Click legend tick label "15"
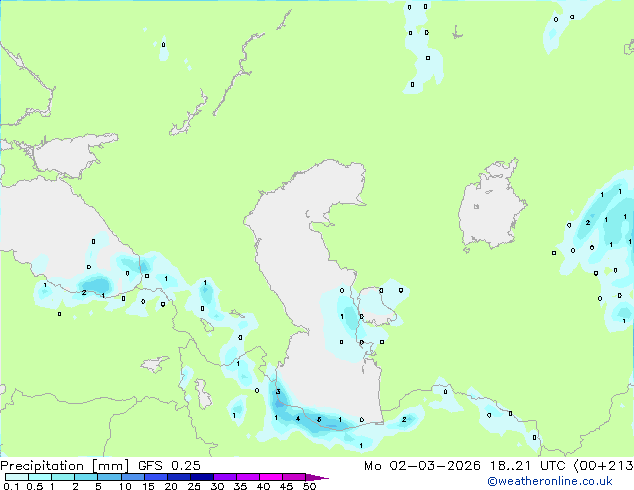634x490 pixels. point(148,486)
